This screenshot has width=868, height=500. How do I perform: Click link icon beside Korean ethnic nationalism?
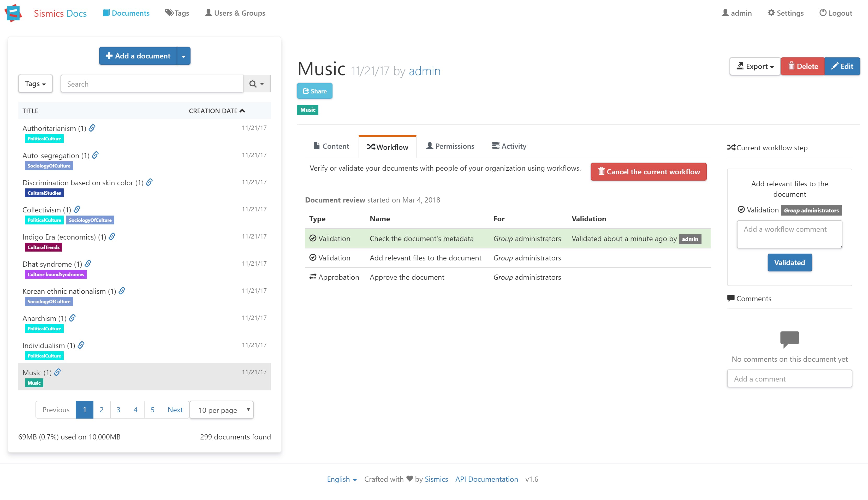pyautogui.click(x=122, y=291)
